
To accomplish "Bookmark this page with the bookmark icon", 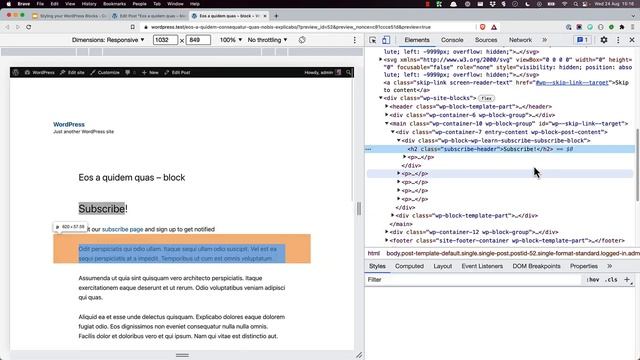I will click(133, 27).
